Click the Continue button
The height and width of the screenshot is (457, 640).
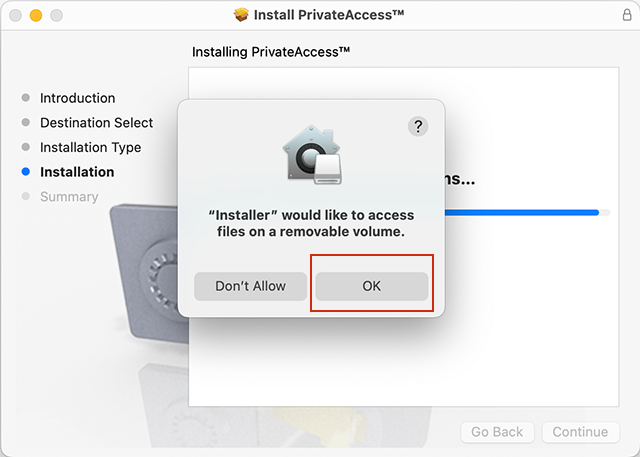pyautogui.click(x=580, y=432)
